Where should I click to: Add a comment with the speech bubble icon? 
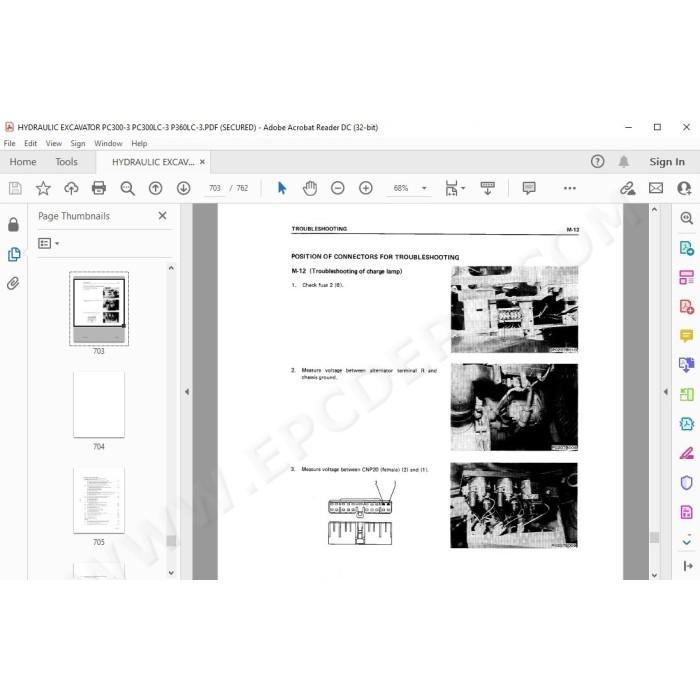pyautogui.click(x=529, y=188)
